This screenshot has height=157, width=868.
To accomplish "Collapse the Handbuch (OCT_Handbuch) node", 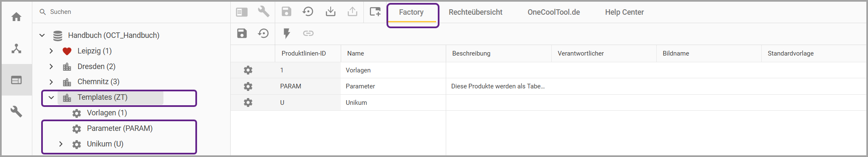I will [x=42, y=35].
